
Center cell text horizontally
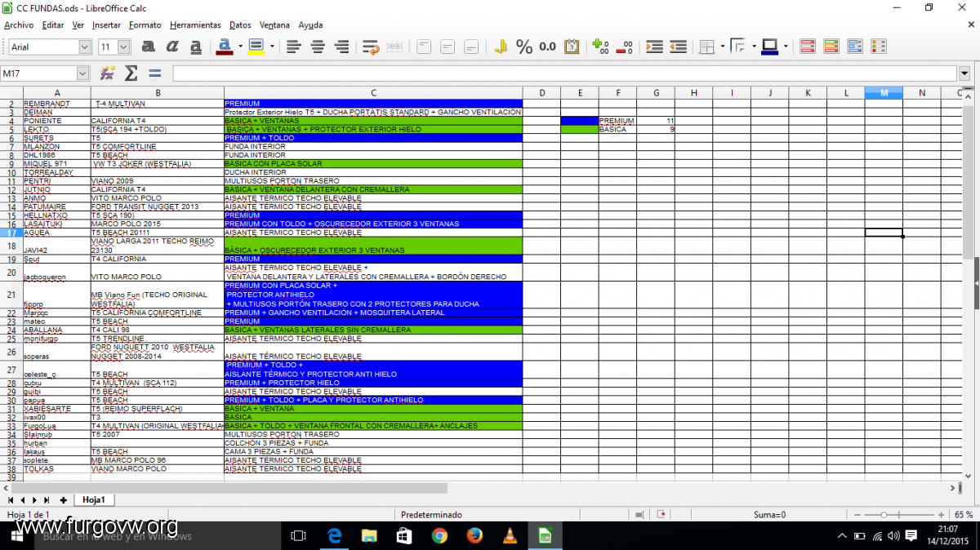tap(318, 47)
